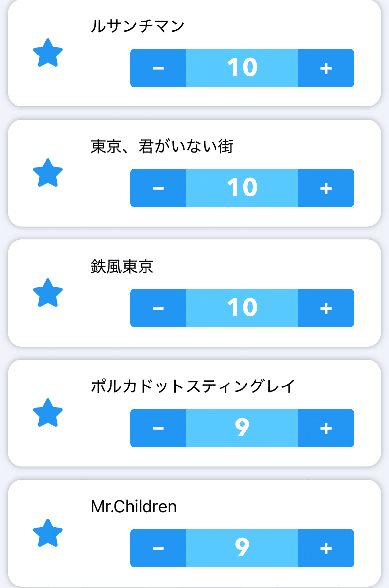Increment the 鉄風東京 score
This screenshot has width=389, height=588.
326,308
